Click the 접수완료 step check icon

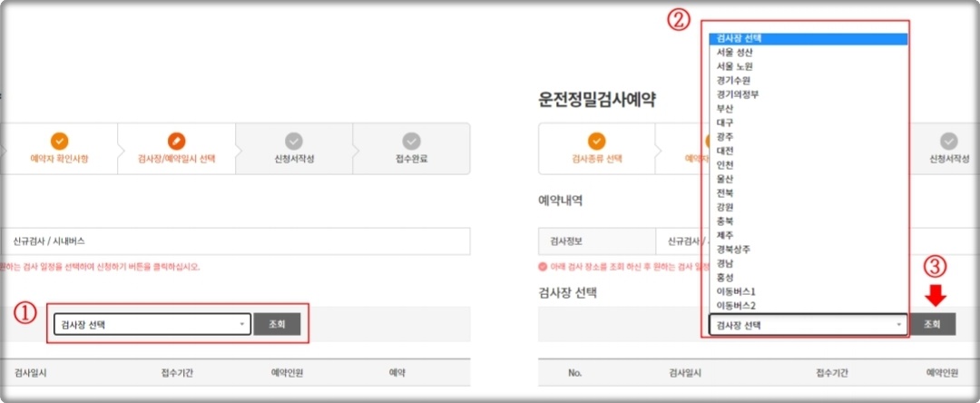click(411, 141)
